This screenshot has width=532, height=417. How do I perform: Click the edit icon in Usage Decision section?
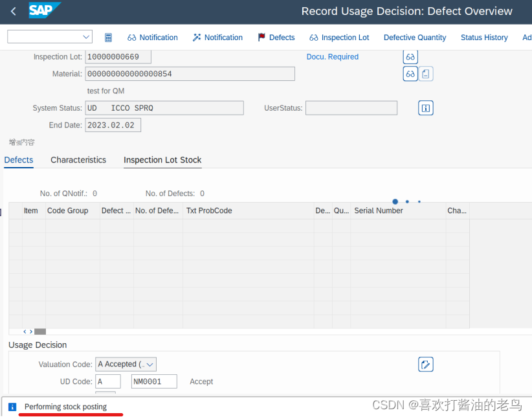[x=425, y=364]
